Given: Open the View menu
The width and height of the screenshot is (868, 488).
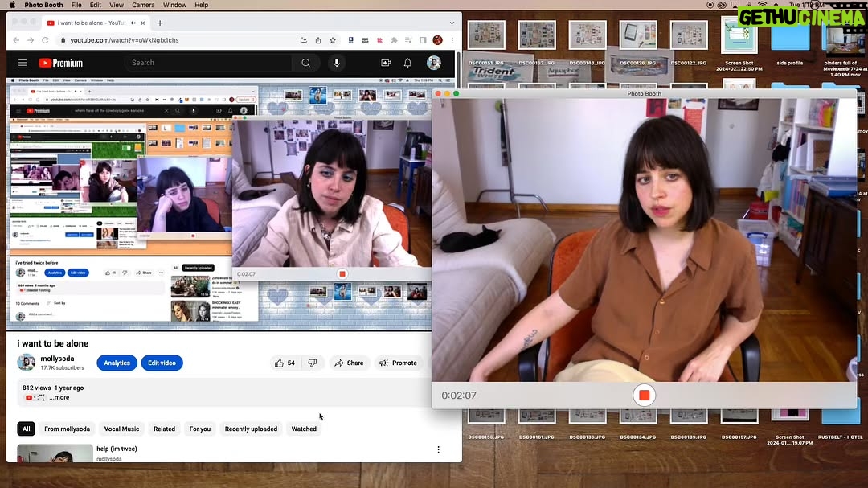Looking at the screenshot, I should point(117,5).
